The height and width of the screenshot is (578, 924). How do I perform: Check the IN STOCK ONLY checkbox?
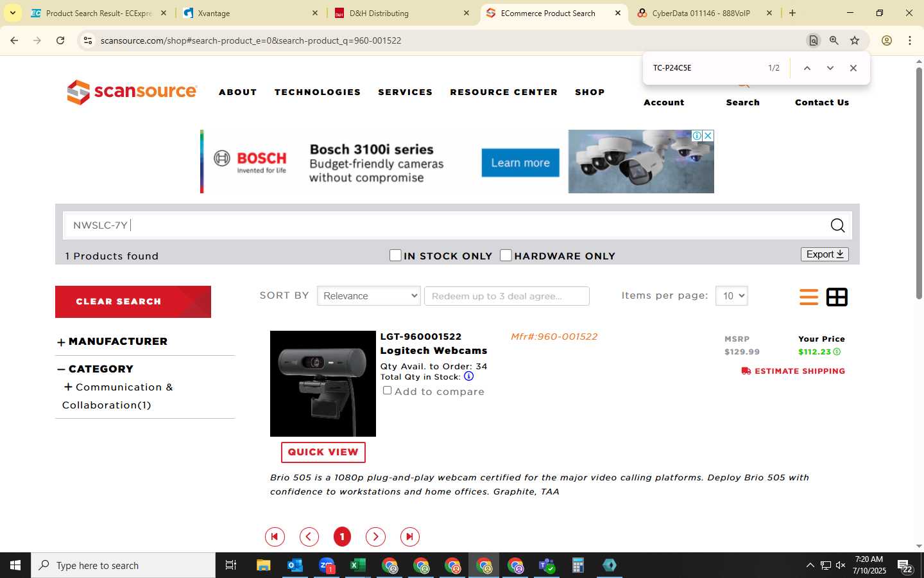click(x=395, y=256)
